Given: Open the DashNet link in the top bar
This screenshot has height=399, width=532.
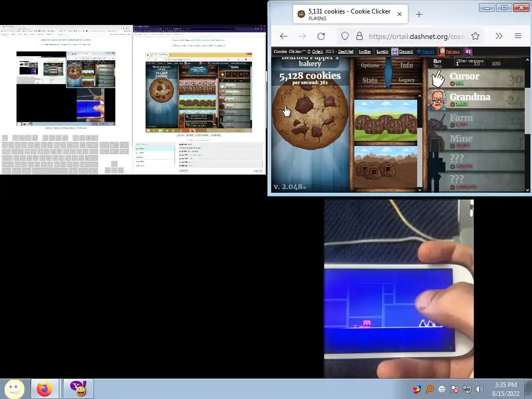Looking at the screenshot, I should tap(345, 51).
